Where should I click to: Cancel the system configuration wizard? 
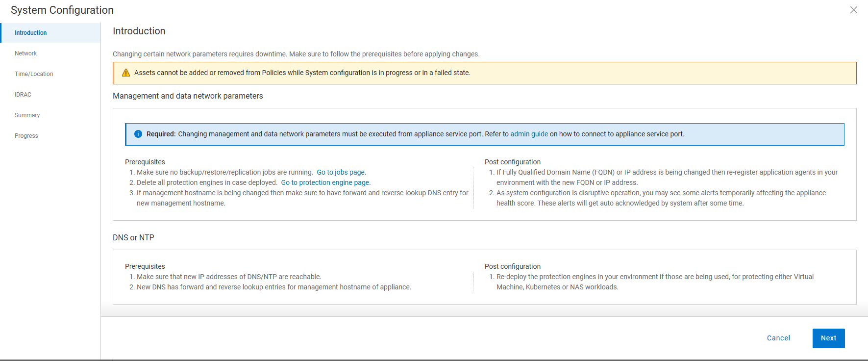pos(778,338)
